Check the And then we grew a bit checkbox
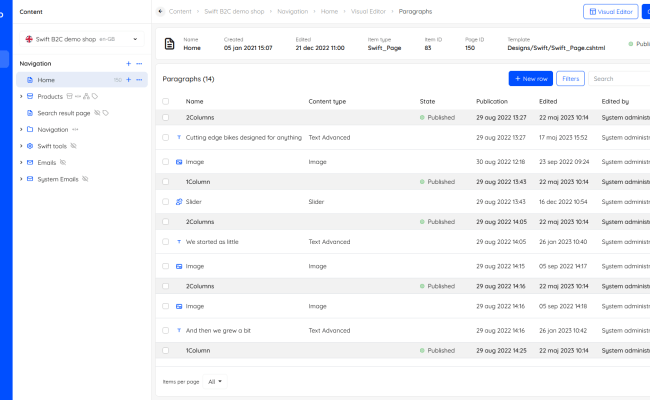 166,330
